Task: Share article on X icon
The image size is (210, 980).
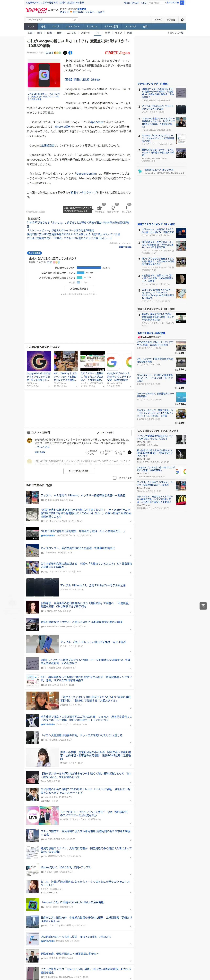Action: (x=65, y=53)
